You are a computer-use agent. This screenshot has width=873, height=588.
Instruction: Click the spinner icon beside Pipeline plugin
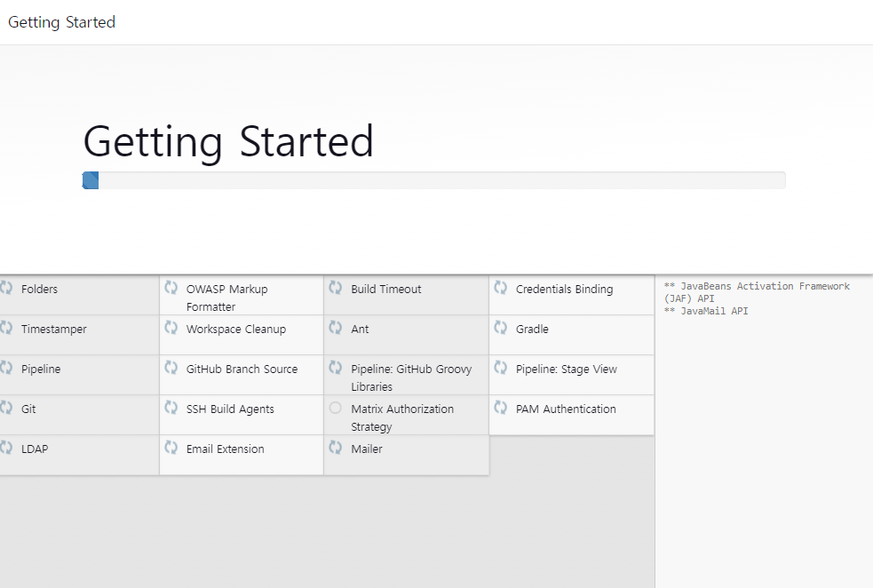tap(6, 368)
